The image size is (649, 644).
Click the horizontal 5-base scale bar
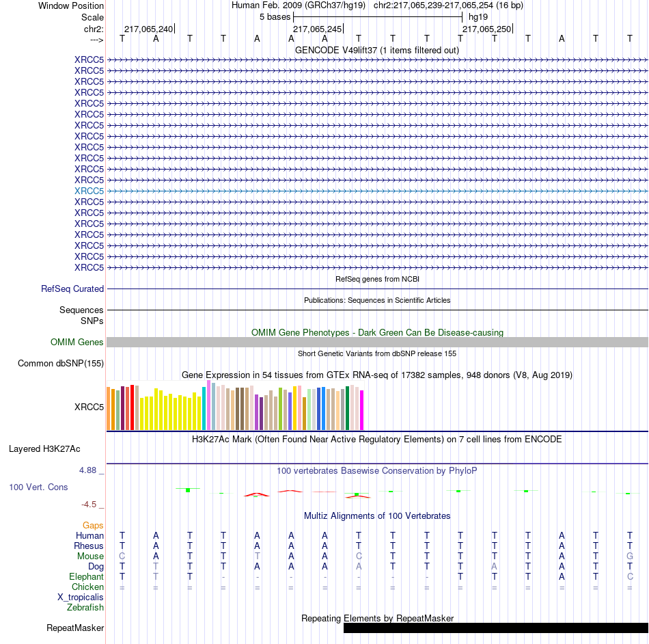[378, 17]
